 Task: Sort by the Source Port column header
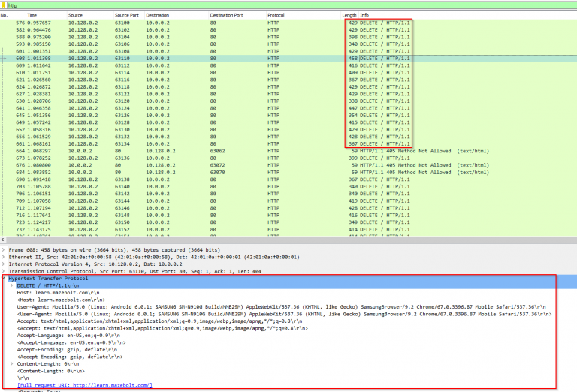coord(126,15)
